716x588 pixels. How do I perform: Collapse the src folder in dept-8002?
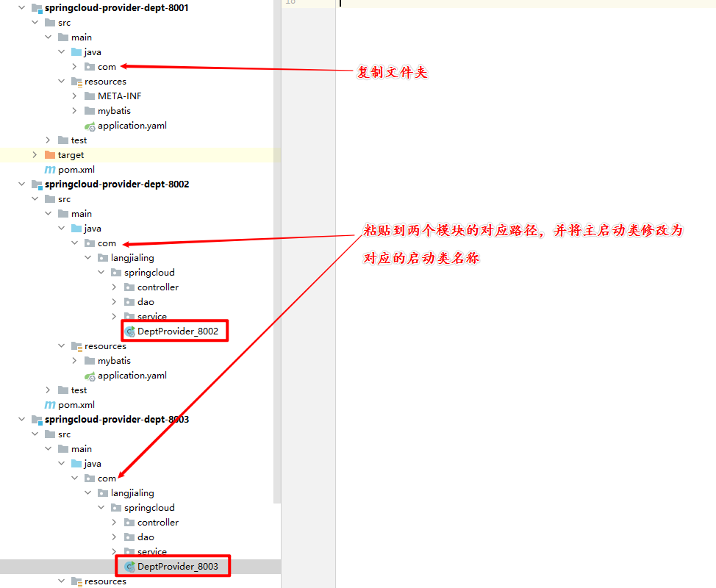(35, 198)
